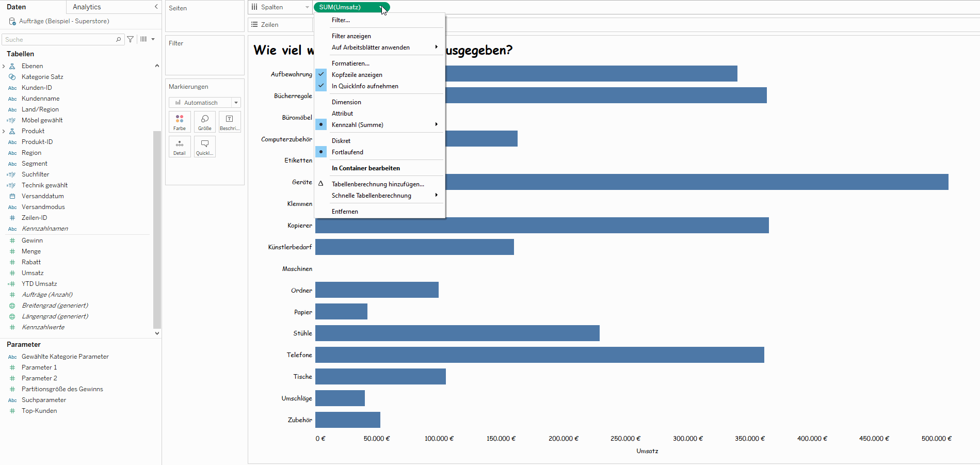Click the delta icon beside Tabellenberechnung hinzufügen
Image resolution: width=980 pixels, height=465 pixels.
point(321,184)
